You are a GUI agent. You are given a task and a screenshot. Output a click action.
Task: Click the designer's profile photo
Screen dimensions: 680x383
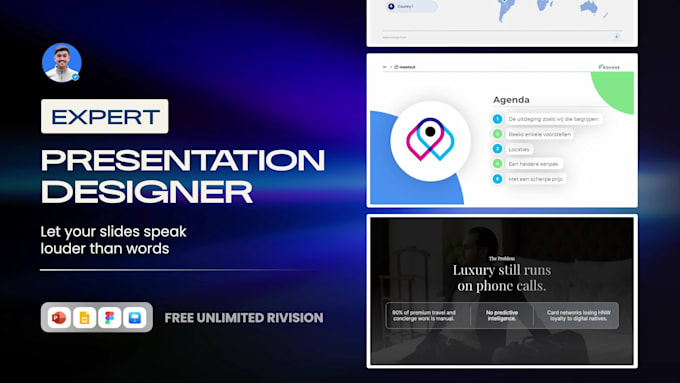[62, 62]
